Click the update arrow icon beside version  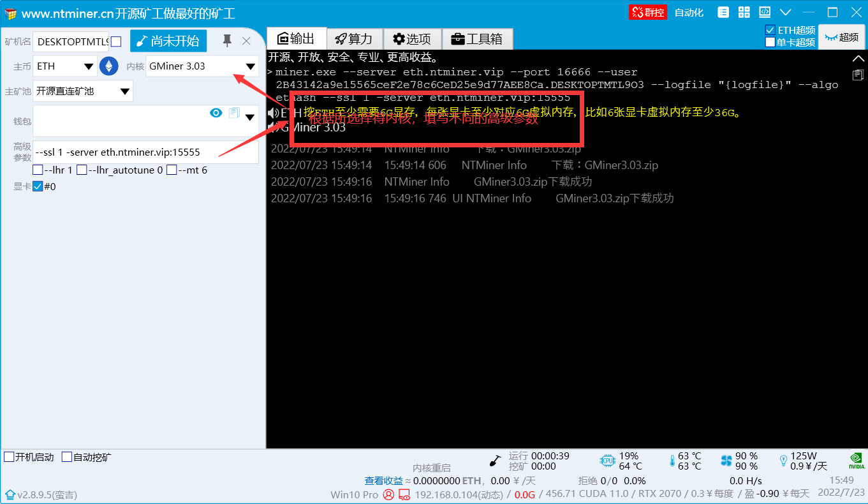[10, 494]
